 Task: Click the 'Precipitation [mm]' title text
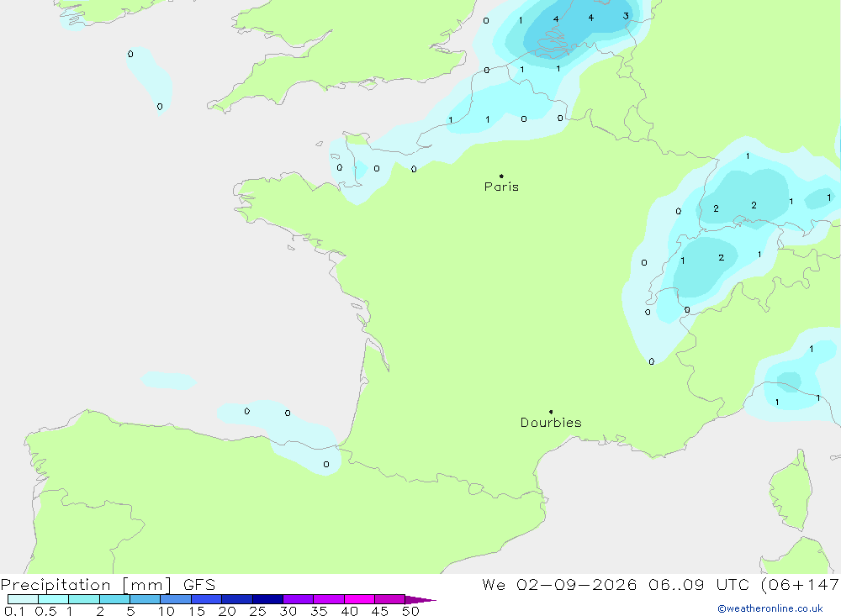tap(87, 585)
